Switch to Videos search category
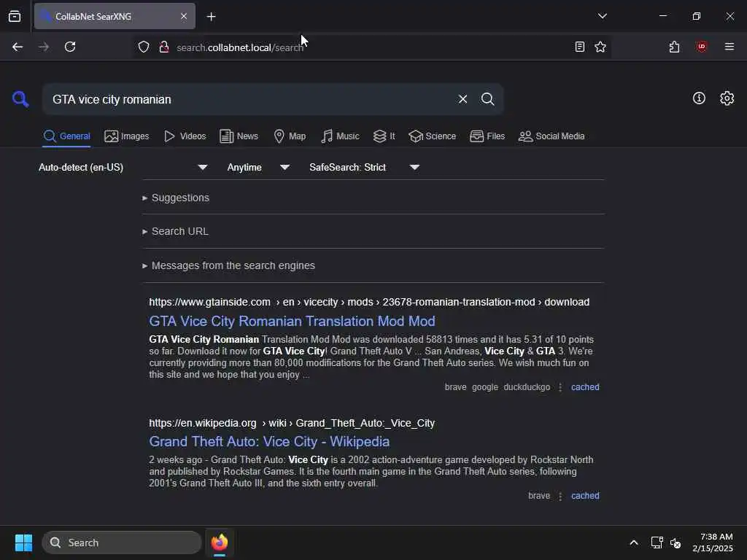The width and height of the screenshot is (747, 560). [185, 136]
